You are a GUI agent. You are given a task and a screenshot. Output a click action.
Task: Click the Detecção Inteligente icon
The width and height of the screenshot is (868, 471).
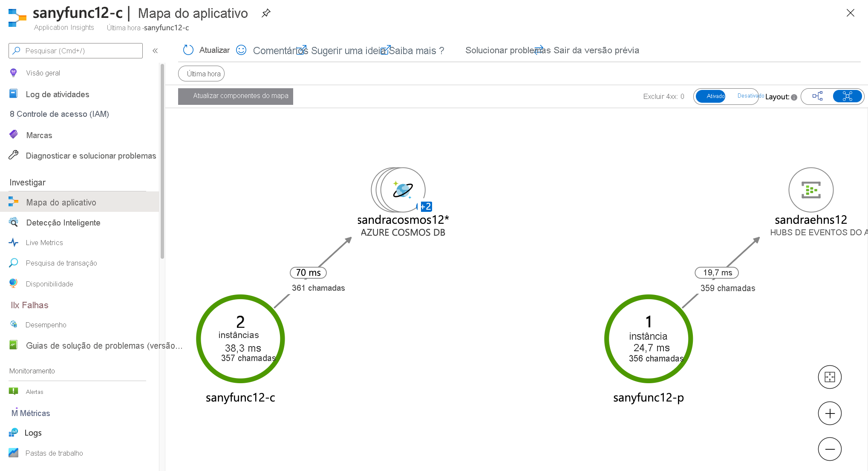14,223
